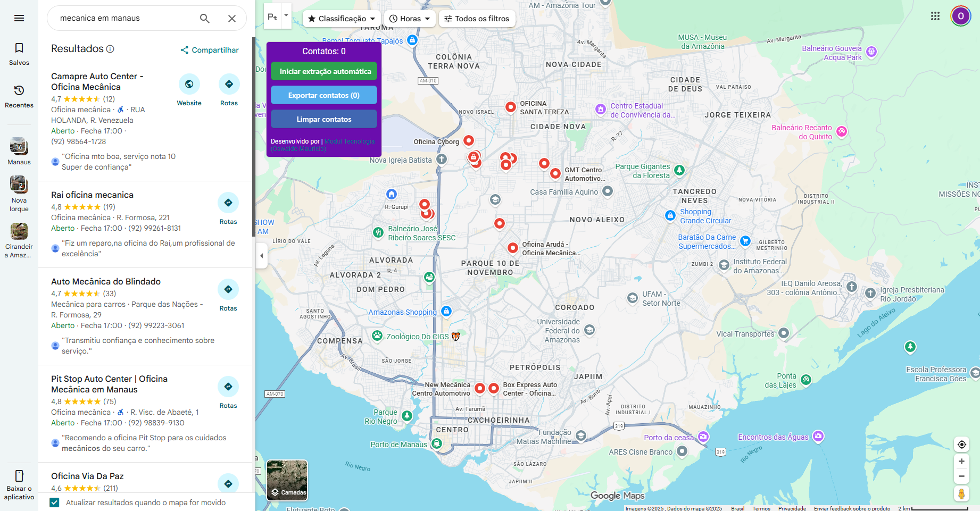
Task: Open the Google account avatar
Action: tap(961, 16)
